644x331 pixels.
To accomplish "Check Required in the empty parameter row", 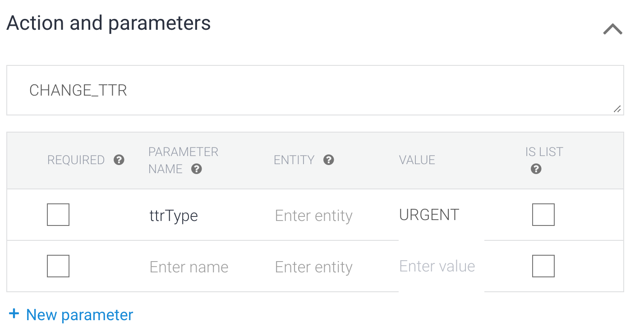I will tap(58, 266).
